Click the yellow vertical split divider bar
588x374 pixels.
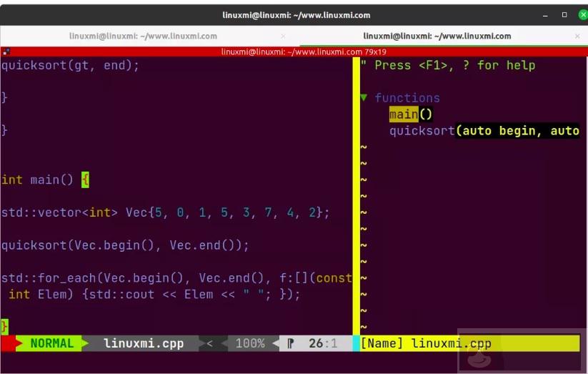357,195
